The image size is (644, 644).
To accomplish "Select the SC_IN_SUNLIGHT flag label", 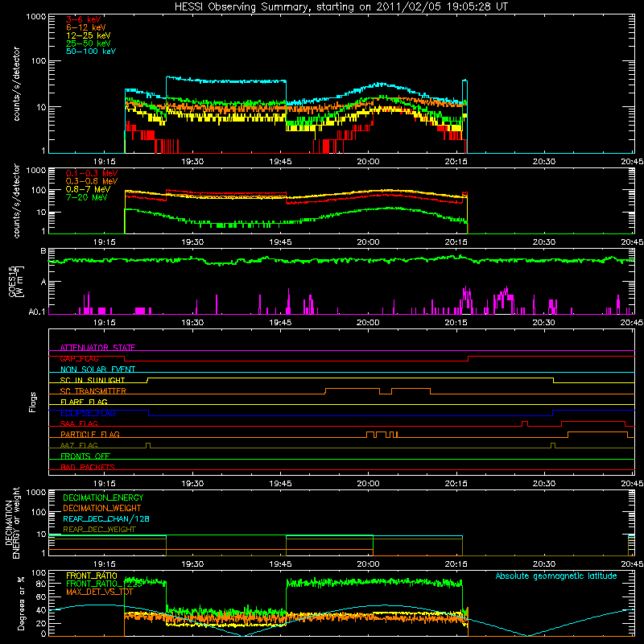I will (x=93, y=380).
